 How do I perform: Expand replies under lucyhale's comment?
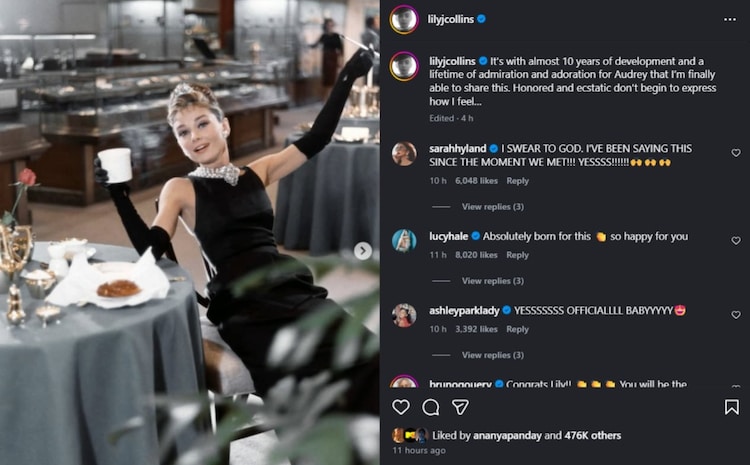[492, 281]
